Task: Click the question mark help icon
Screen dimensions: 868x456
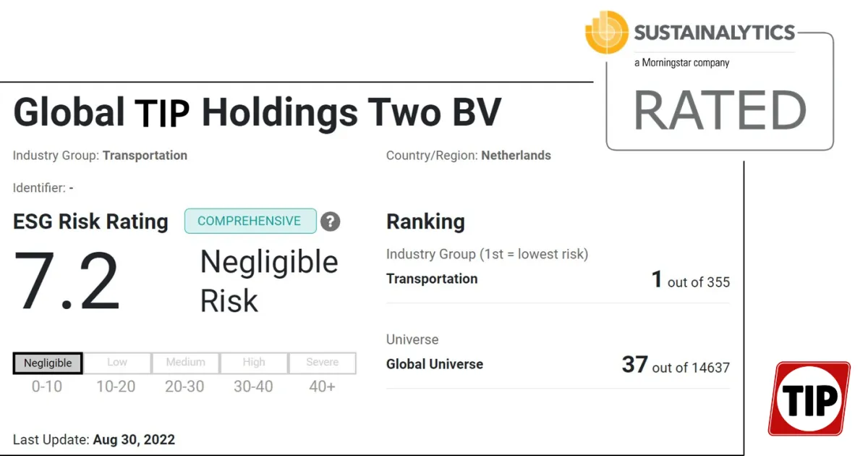Action: pos(331,221)
